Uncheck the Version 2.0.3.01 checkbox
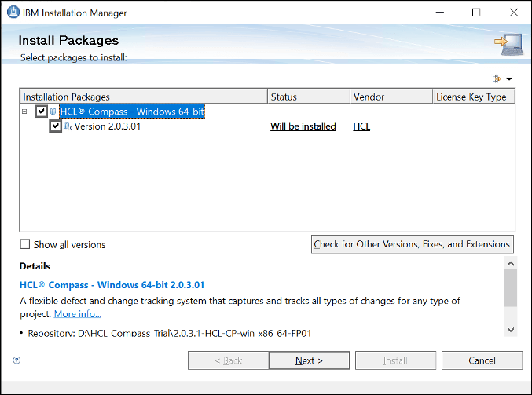 (56, 126)
